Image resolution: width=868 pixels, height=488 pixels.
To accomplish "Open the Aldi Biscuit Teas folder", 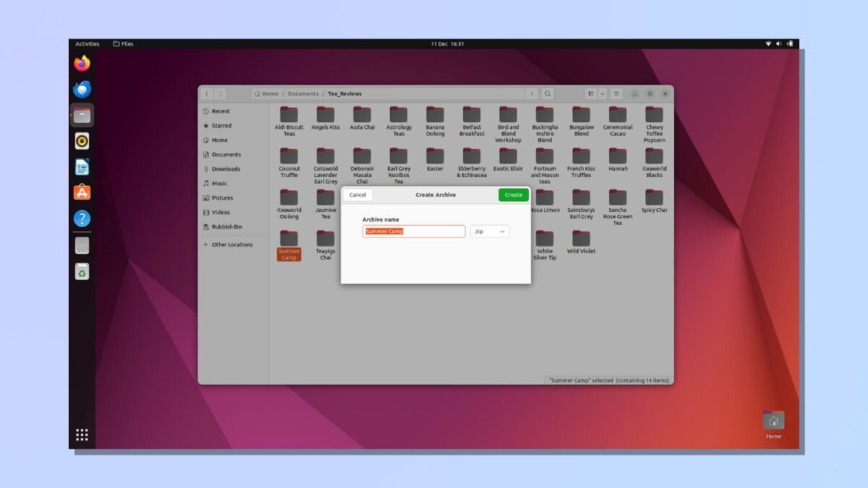I will 289,121.
